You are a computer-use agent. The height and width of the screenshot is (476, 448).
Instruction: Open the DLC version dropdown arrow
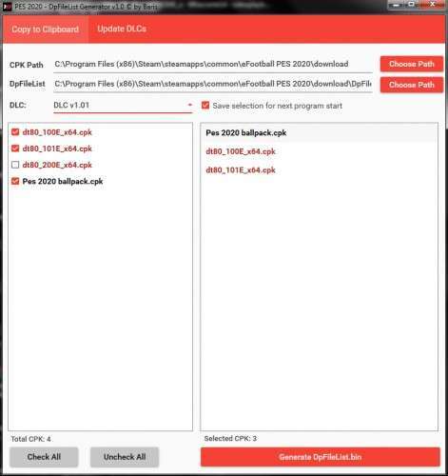(x=189, y=105)
